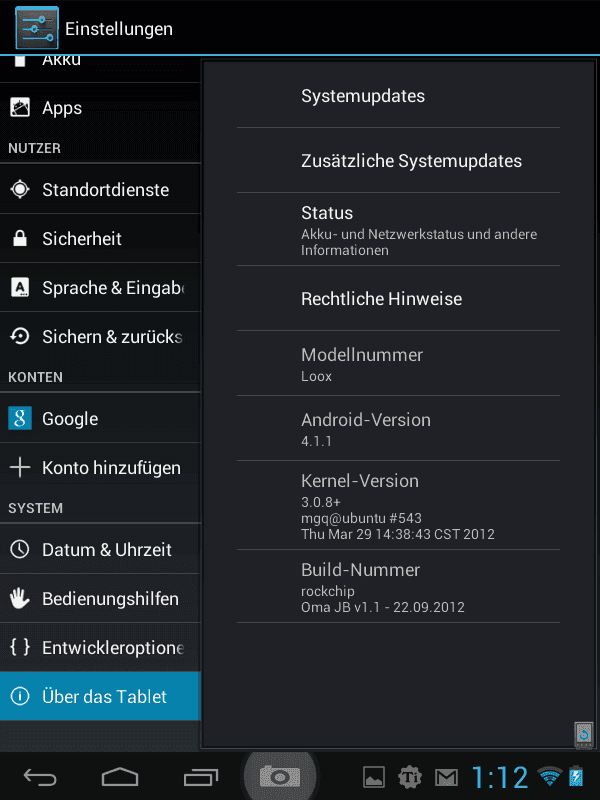Viewport: 600px width, 800px height.
Task: Tap the screen rotation icon in the corner
Action: point(584,735)
